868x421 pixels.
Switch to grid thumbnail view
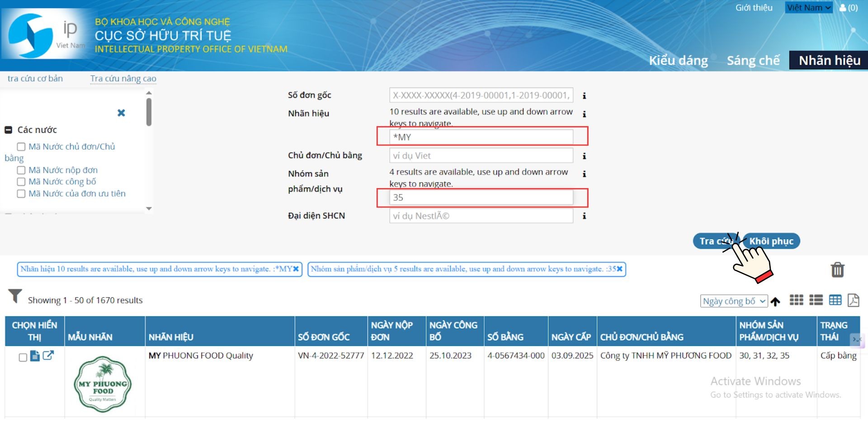pyautogui.click(x=796, y=300)
